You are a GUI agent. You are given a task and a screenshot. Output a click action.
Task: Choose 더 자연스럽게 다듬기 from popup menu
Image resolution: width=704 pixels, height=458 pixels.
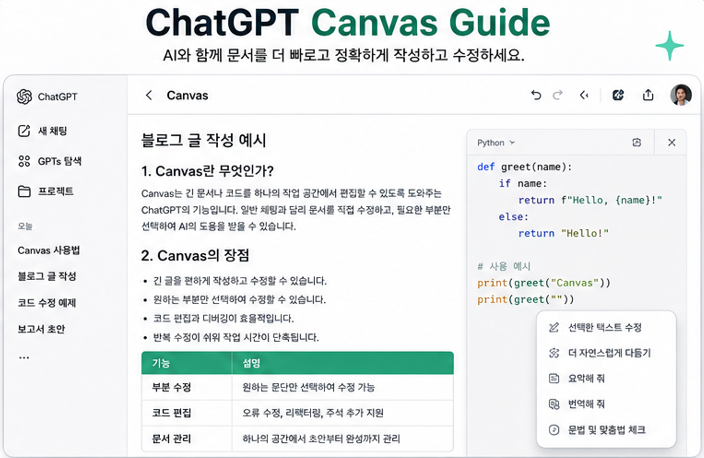(x=606, y=353)
